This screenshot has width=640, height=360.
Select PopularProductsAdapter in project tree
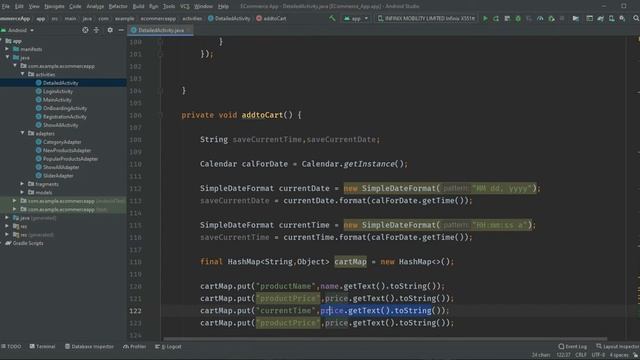(x=70, y=159)
